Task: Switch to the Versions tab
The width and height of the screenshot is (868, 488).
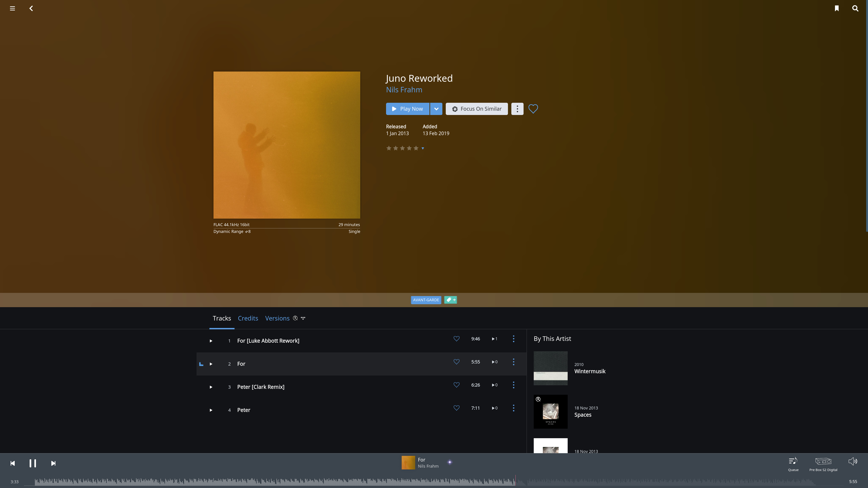Action: pyautogui.click(x=277, y=318)
